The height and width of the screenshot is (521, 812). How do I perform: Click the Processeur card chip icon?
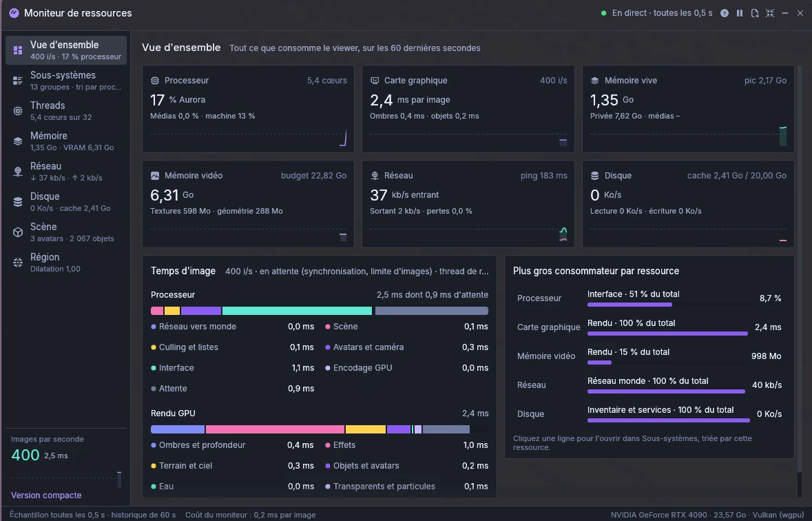[x=155, y=81]
